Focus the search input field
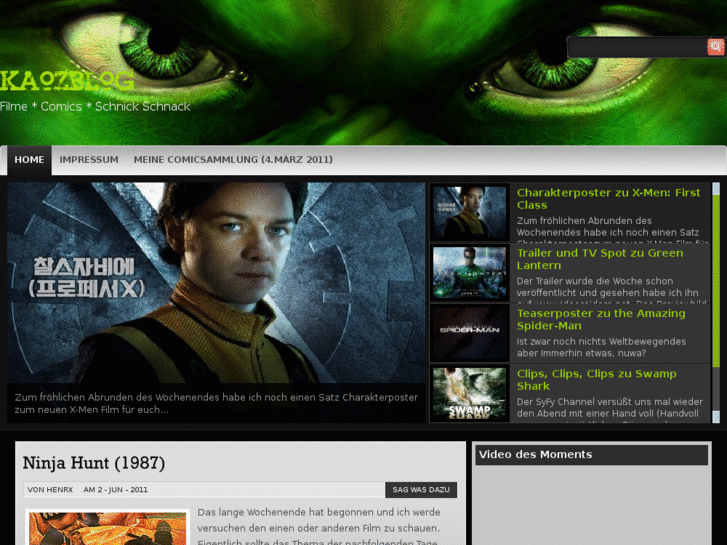The height and width of the screenshot is (545, 727). tap(638, 47)
